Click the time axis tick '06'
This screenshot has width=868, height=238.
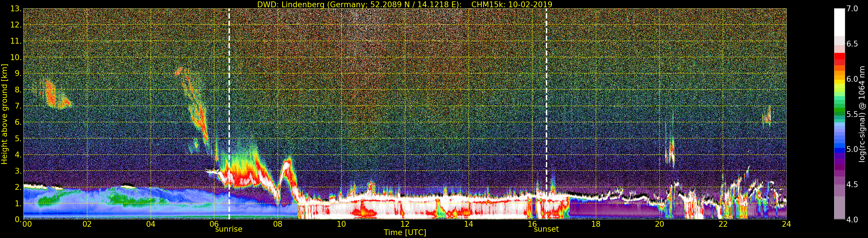[214, 224]
